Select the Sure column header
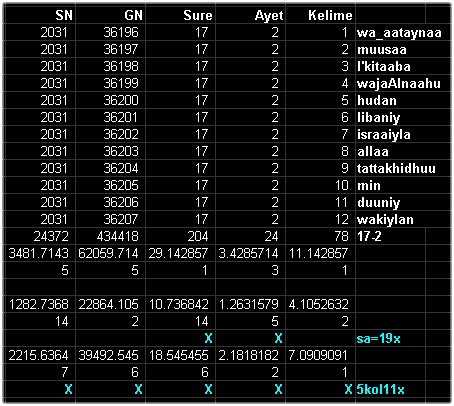Screen dimensions: 454x406 180,15
